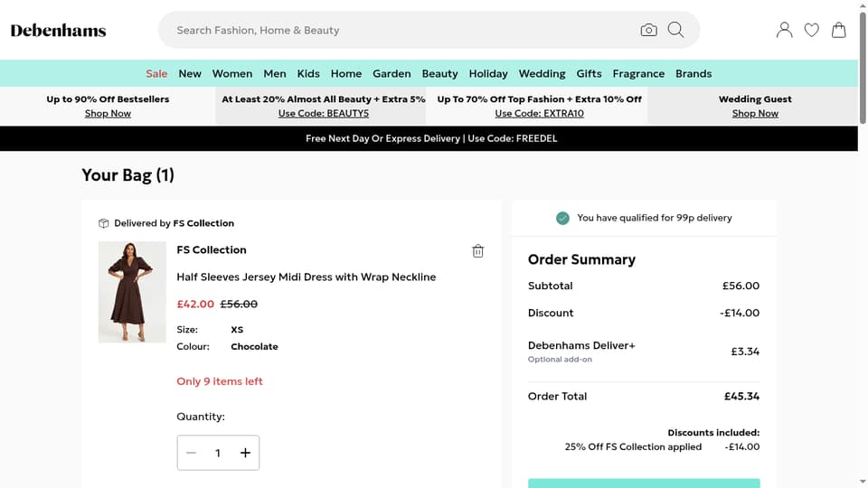This screenshot has height=488, width=868.
Task: Click the green qualified delivery checkmark
Action: (x=562, y=218)
